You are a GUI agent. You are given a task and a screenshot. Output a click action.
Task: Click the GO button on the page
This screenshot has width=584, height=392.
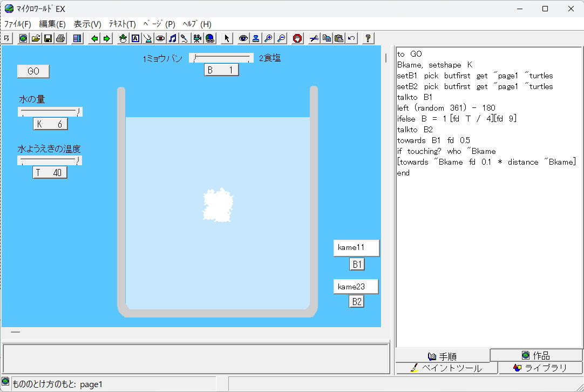(33, 71)
